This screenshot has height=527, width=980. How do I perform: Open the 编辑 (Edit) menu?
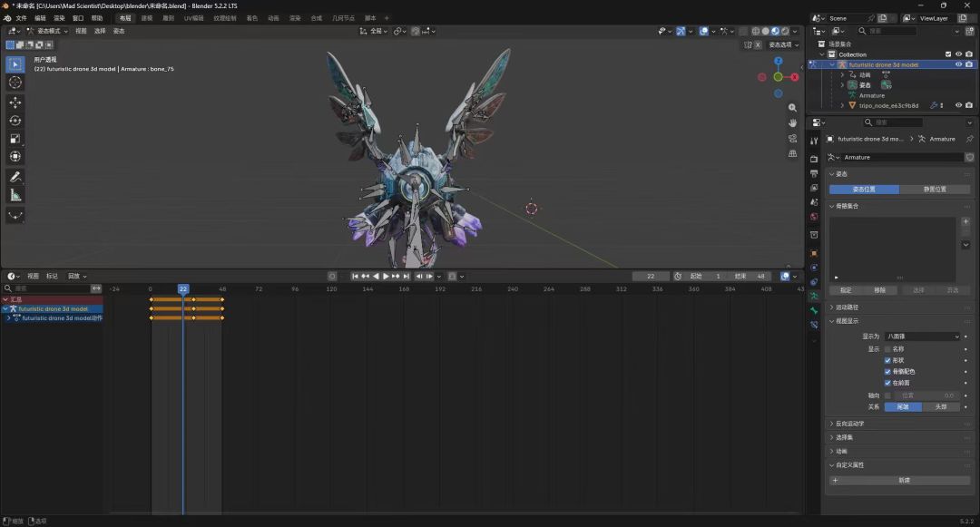point(40,18)
